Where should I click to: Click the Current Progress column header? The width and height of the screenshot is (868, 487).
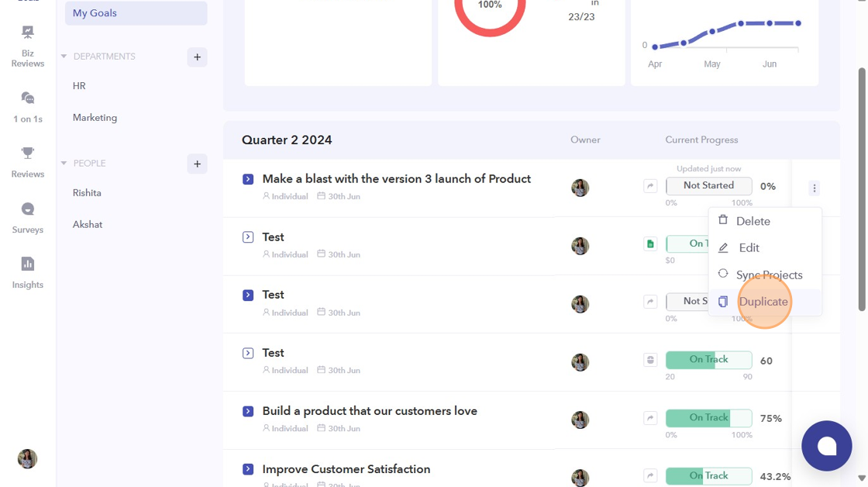click(701, 140)
